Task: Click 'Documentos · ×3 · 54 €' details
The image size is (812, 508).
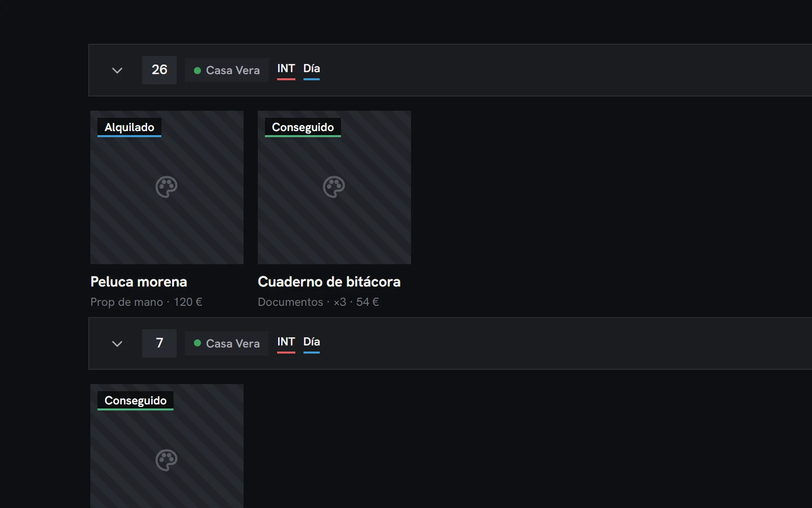Action: pyautogui.click(x=318, y=302)
